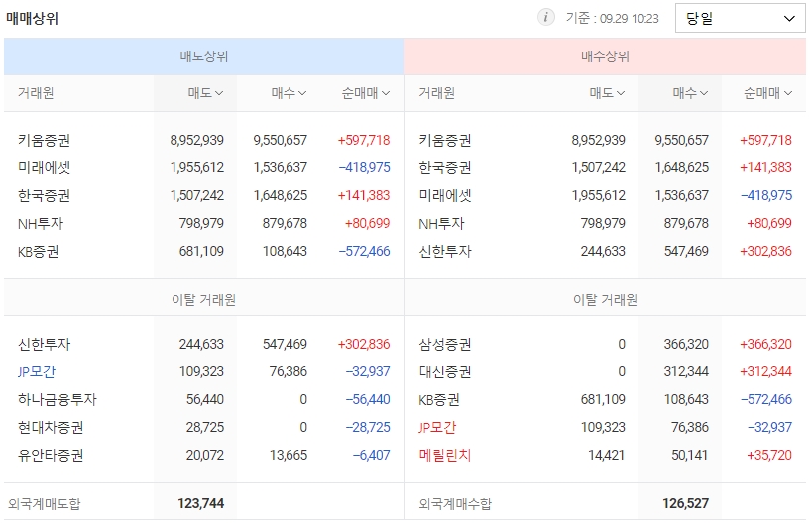This screenshot has height=523, width=812.
Task: Sort 매도상위 table by 매도 column
Action: tap(205, 93)
